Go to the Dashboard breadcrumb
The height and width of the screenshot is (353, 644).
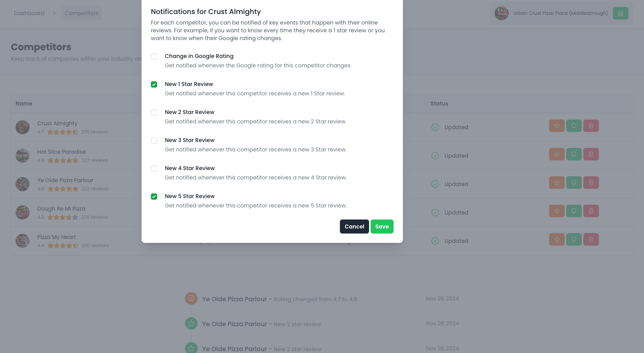coord(29,13)
